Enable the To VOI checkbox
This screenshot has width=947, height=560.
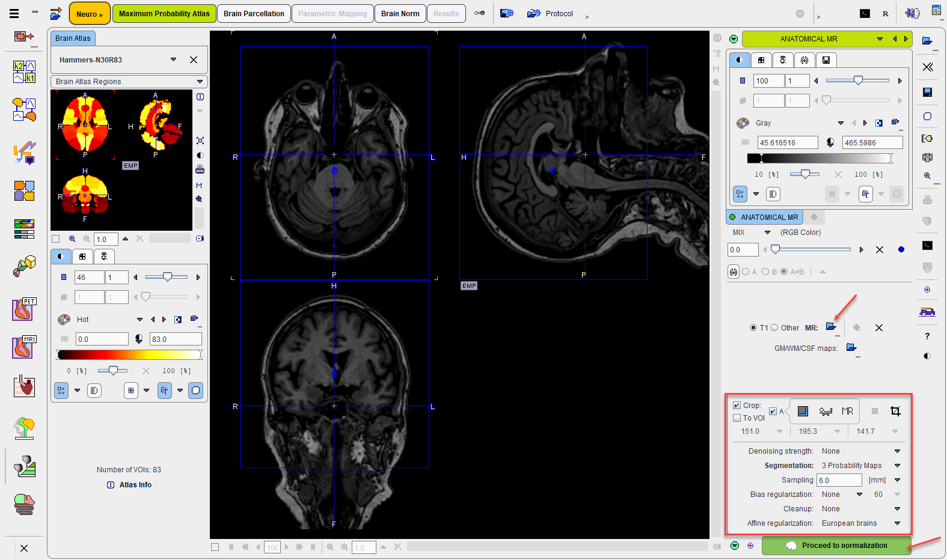pos(737,418)
